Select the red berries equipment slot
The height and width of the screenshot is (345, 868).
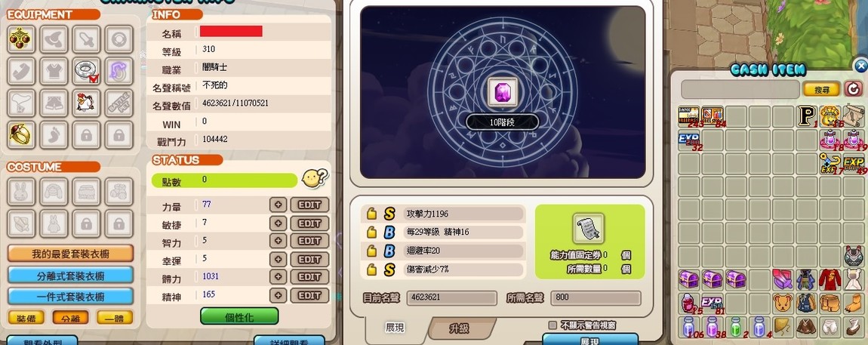[22, 39]
